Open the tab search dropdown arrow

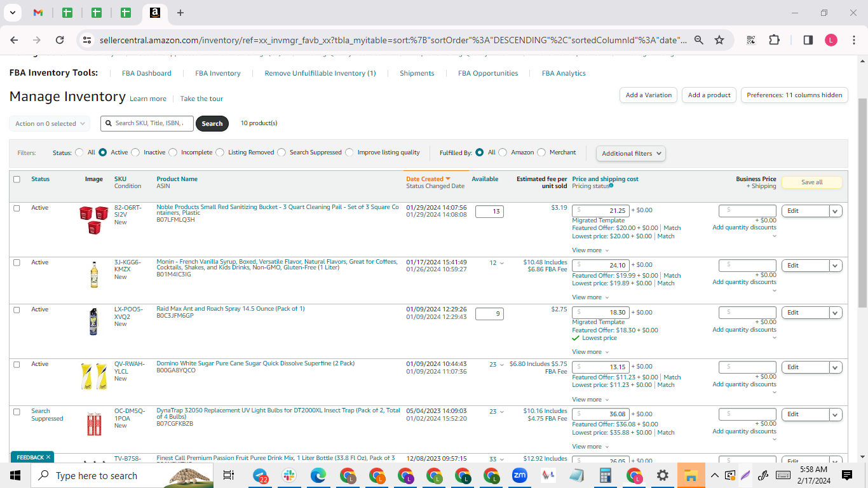point(12,13)
